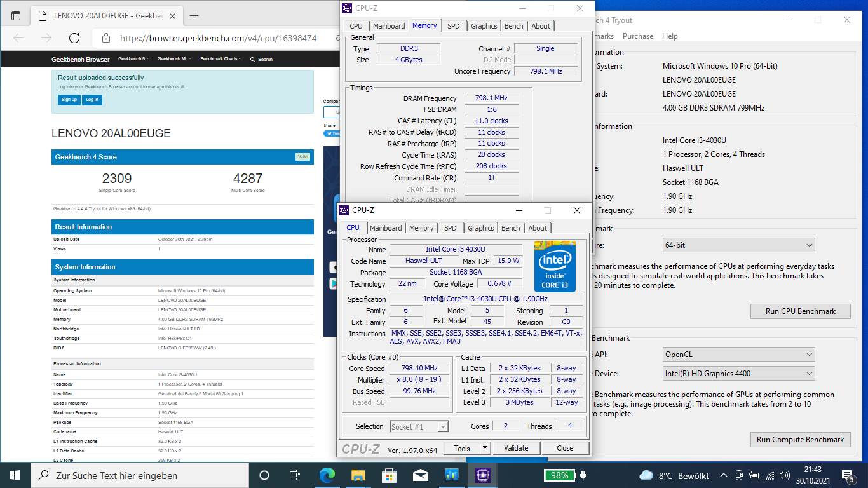Switch to Mainboard tab in front CPU-Z window
Screen dimensions: 868x488
pos(386,228)
